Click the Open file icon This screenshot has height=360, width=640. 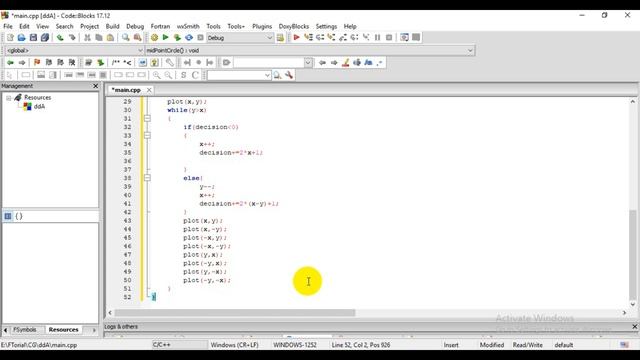click(22, 38)
